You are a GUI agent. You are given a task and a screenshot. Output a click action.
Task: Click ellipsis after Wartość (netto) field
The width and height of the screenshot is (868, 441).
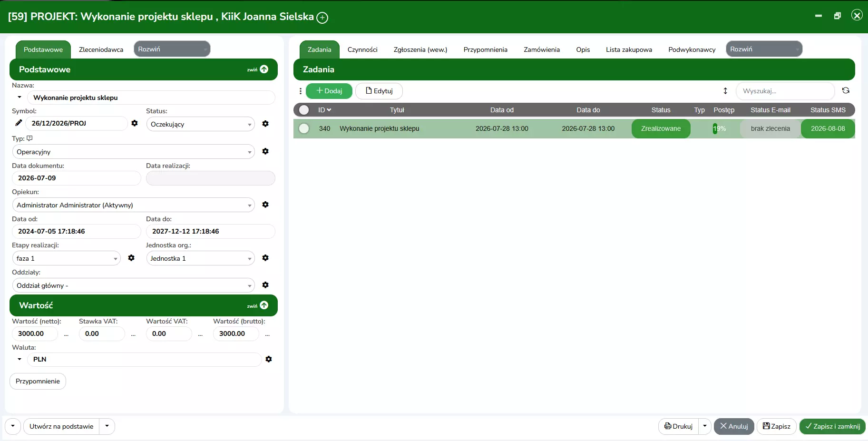[x=66, y=334]
